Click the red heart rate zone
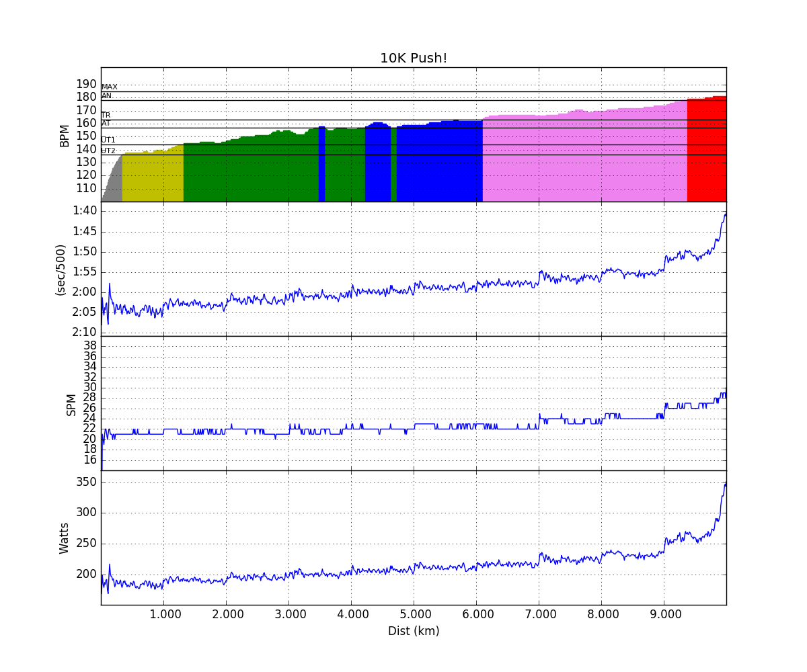The height and width of the screenshot is (672, 807). [706, 151]
